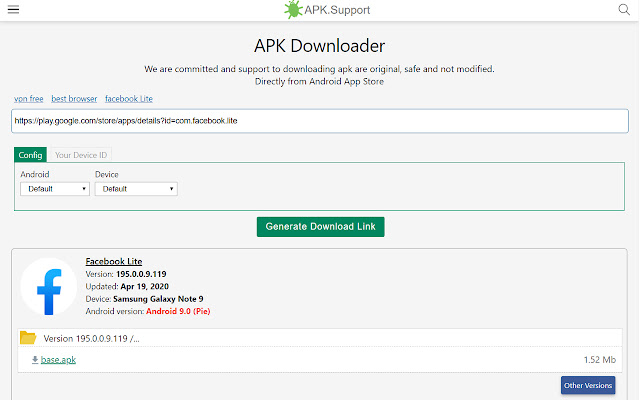This screenshot has height=400, width=640.
Task: Click the yellow version folder icon
Action: point(28,338)
